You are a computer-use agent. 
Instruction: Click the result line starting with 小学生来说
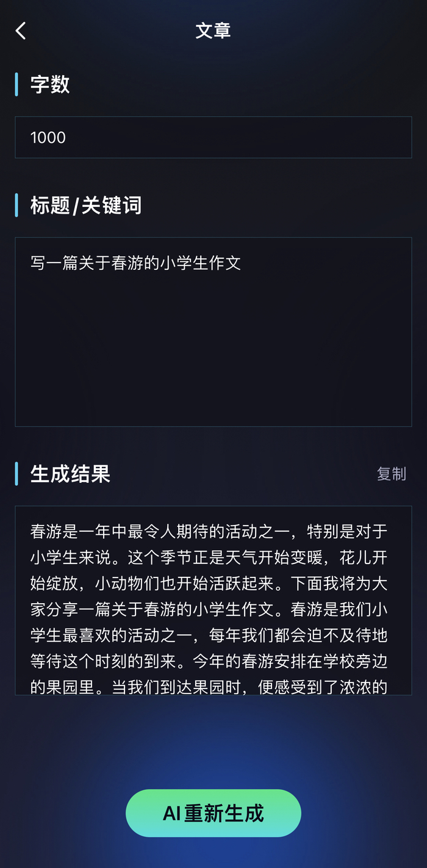(209, 557)
